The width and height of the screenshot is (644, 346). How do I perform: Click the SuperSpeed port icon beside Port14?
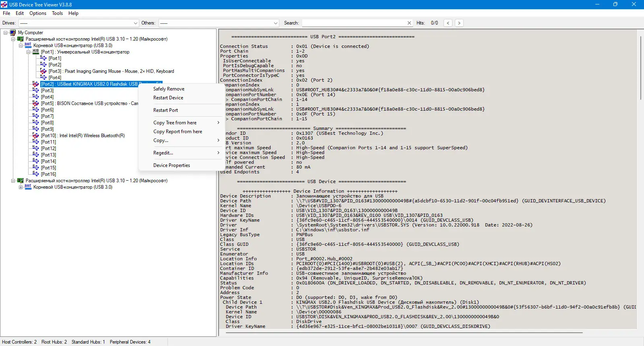36,161
